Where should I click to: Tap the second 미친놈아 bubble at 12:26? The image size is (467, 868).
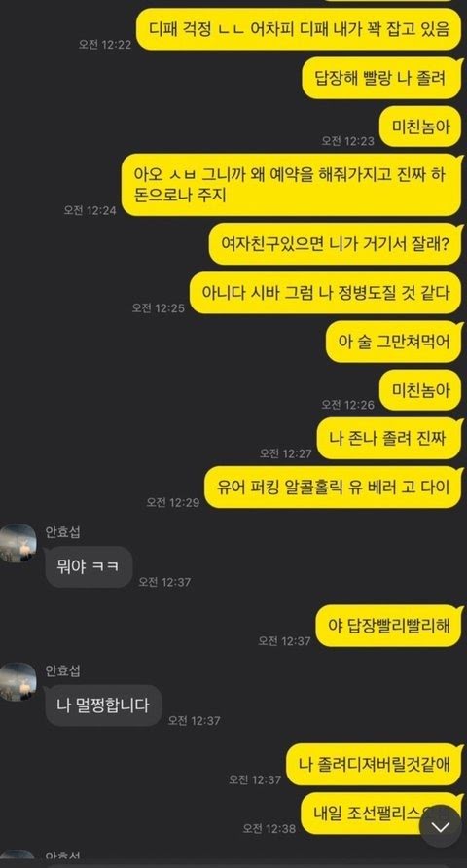(x=420, y=391)
